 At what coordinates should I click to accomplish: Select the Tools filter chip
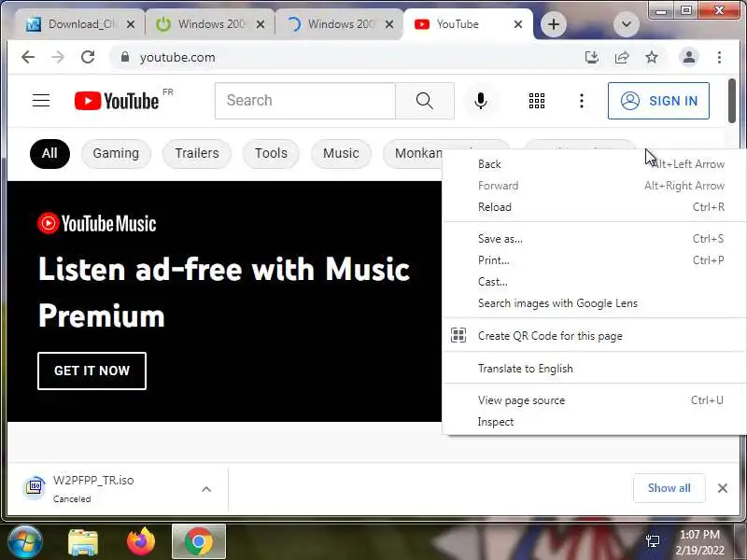(271, 153)
